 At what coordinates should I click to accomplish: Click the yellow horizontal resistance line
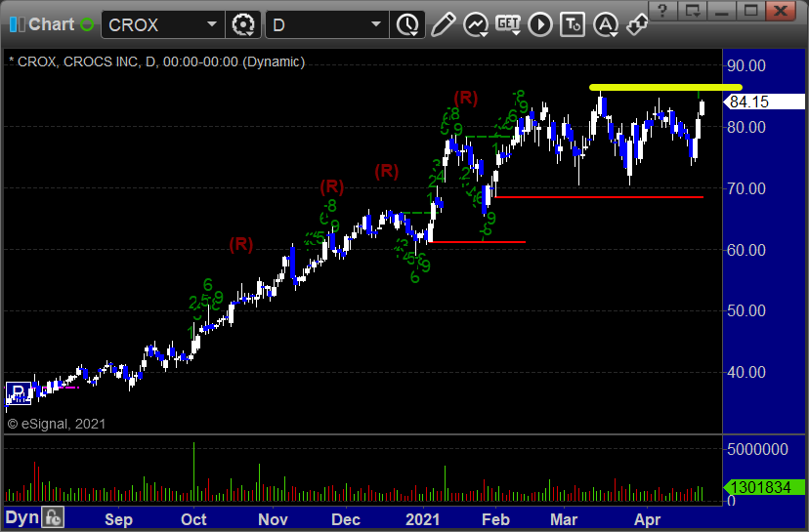(665, 88)
